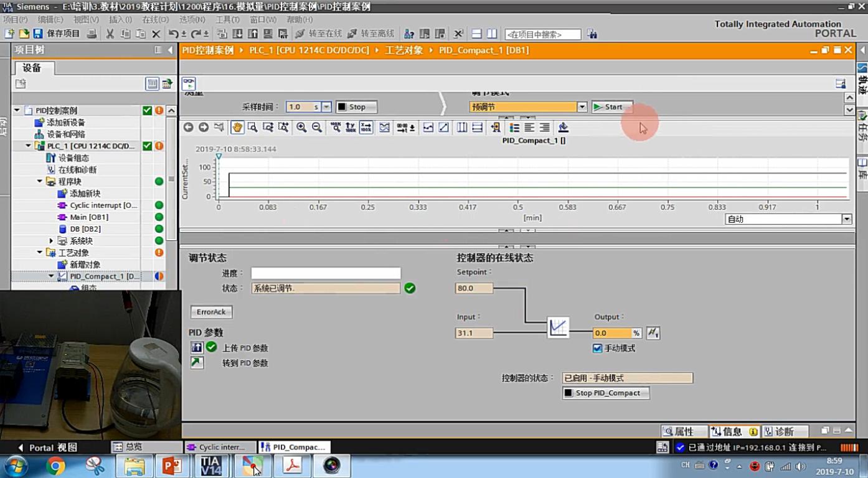Open the 预调节 tuning mode dropdown
Screen dimensions: 868x478
582,107
